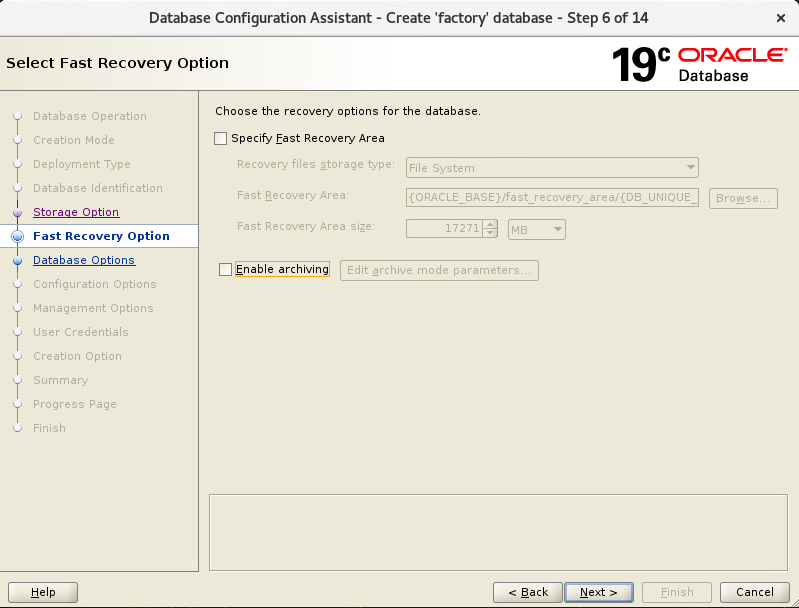
Task: Click the Storage Option step bullet icon
Action: (x=17, y=213)
